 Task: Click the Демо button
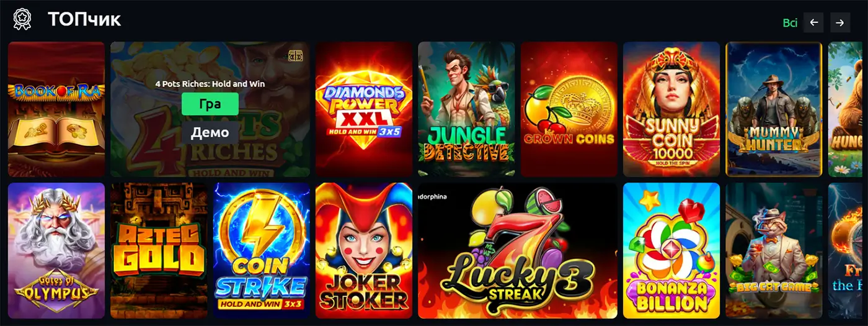[x=210, y=132]
